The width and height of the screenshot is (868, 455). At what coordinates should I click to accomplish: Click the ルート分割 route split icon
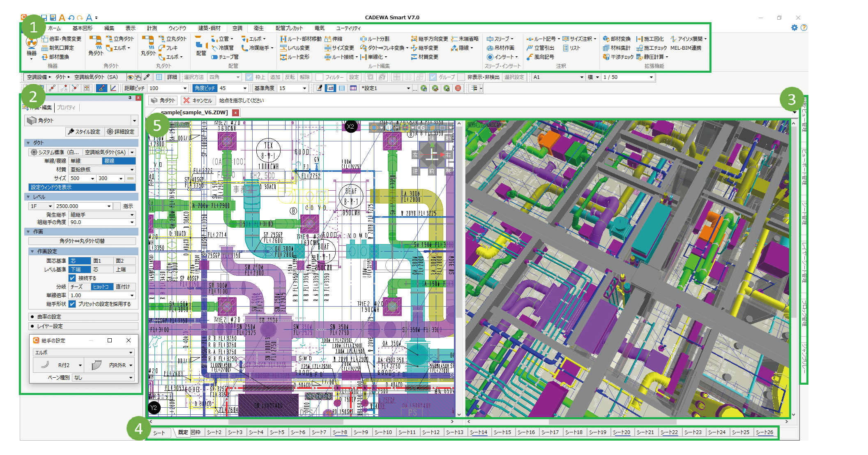click(x=363, y=39)
